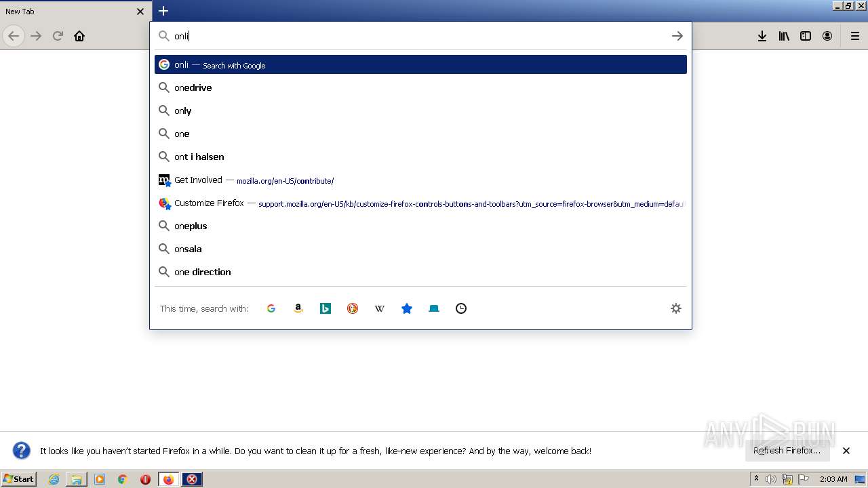Search this time with Bing

pos(325,308)
